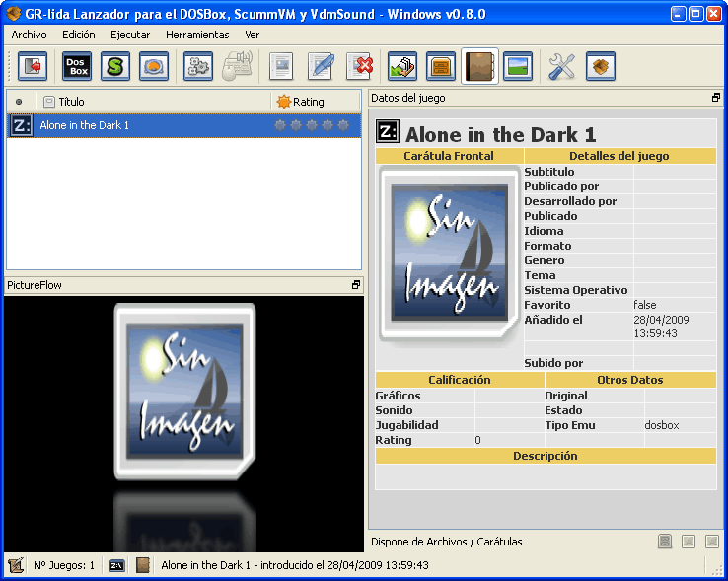Click the greyed keyboard and speaker icon

[238, 66]
